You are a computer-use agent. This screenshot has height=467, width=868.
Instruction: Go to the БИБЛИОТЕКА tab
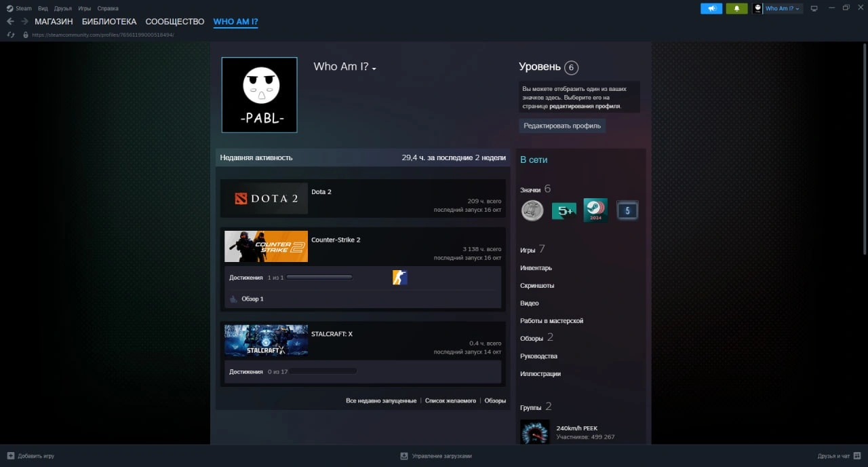(109, 22)
